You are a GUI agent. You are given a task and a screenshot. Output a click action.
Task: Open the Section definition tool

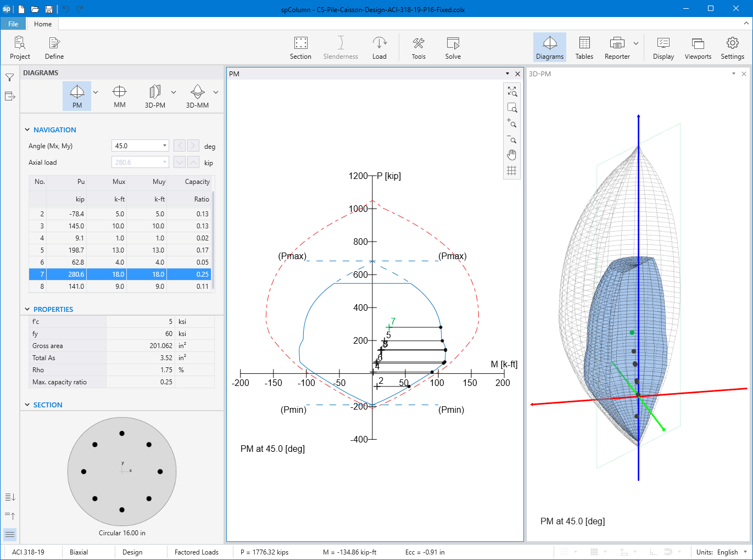click(300, 47)
